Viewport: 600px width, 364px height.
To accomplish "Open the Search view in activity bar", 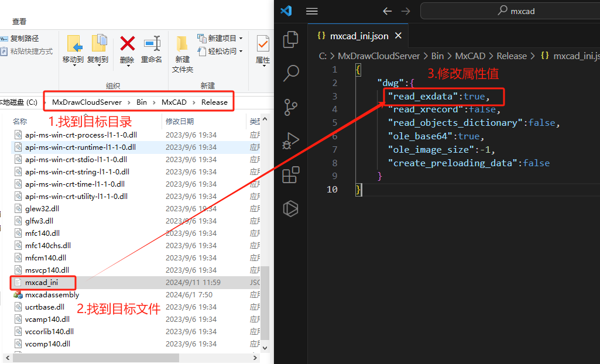I will [291, 73].
